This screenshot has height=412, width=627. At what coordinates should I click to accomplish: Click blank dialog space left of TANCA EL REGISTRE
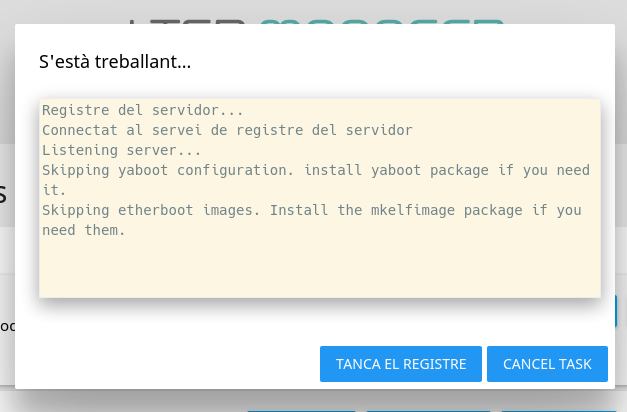tap(170, 364)
